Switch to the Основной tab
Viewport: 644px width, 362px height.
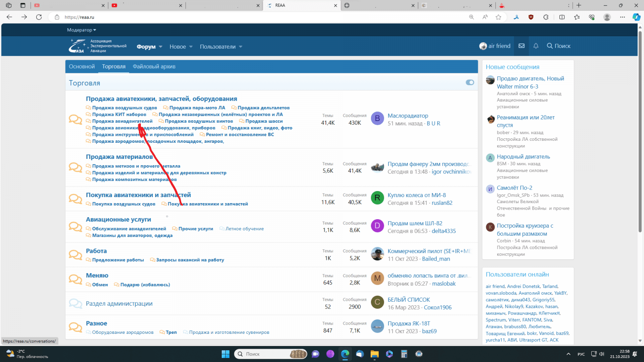pos(82,66)
